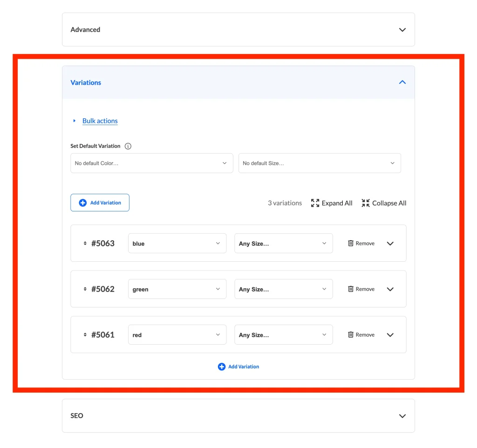The image size is (477, 448).
Task: Click the Expand All arrows icon
Action: [x=315, y=203]
